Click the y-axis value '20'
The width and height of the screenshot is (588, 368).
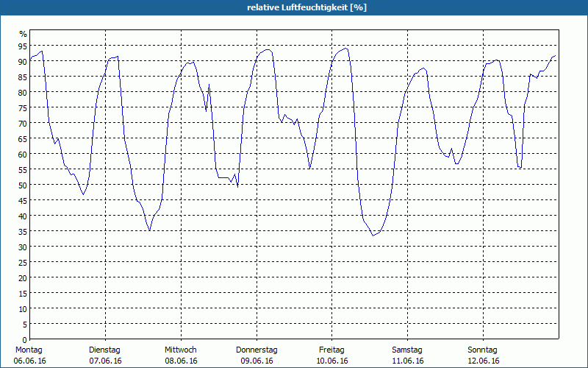[x=23, y=278]
